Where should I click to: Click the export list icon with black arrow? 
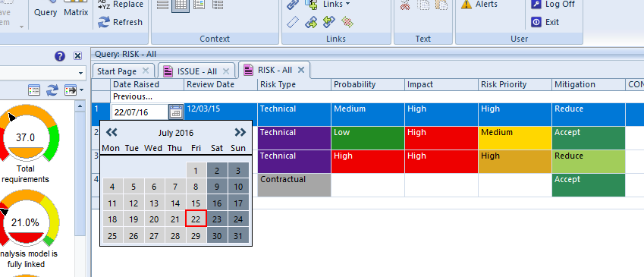(71, 90)
